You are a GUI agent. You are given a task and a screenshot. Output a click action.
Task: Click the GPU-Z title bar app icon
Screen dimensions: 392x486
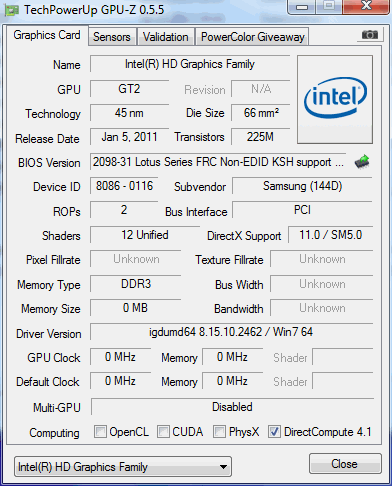click(x=11, y=10)
